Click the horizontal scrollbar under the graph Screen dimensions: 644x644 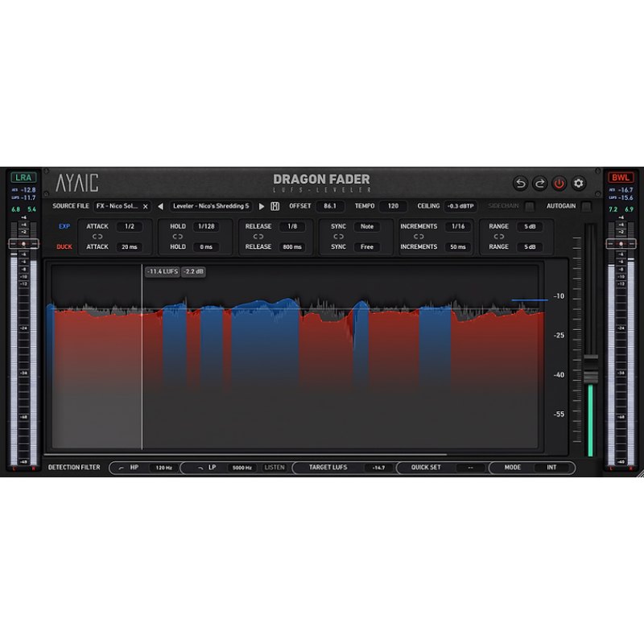coord(246,455)
